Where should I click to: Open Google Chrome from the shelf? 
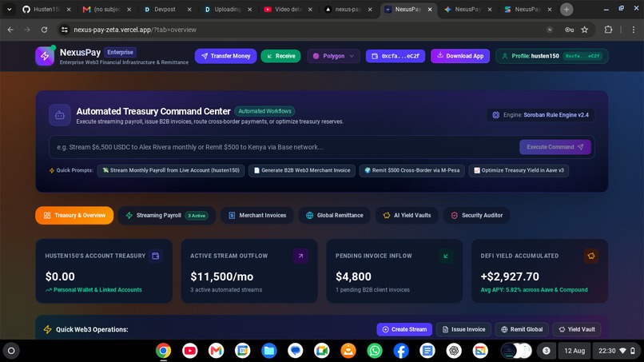(x=164, y=351)
